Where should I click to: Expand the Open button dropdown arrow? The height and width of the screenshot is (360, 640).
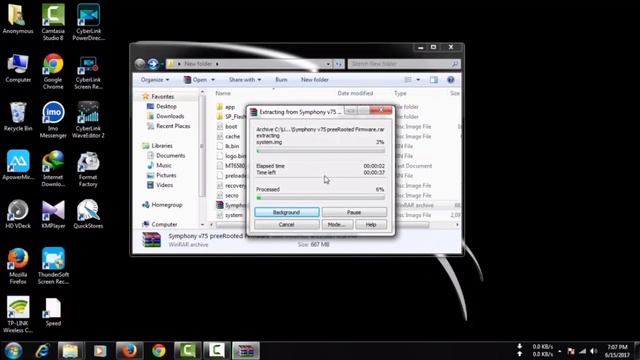213,80
